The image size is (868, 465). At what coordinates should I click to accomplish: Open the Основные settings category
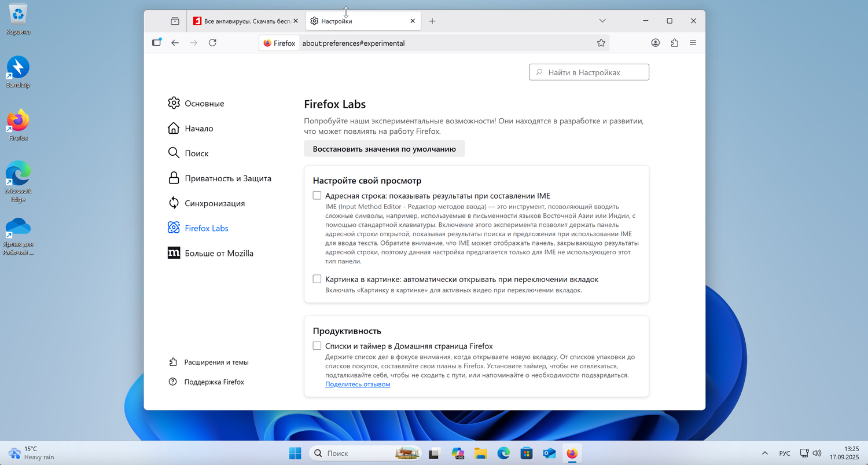click(x=196, y=103)
